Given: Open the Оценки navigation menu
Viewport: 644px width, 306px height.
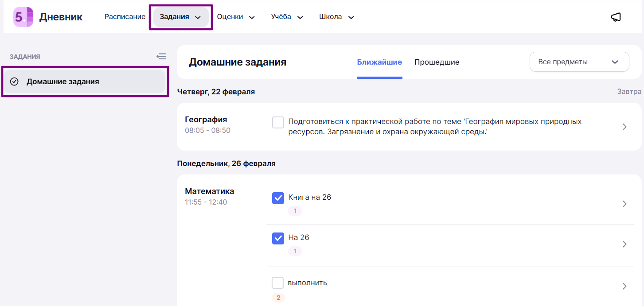Looking at the screenshot, I should pyautogui.click(x=236, y=17).
